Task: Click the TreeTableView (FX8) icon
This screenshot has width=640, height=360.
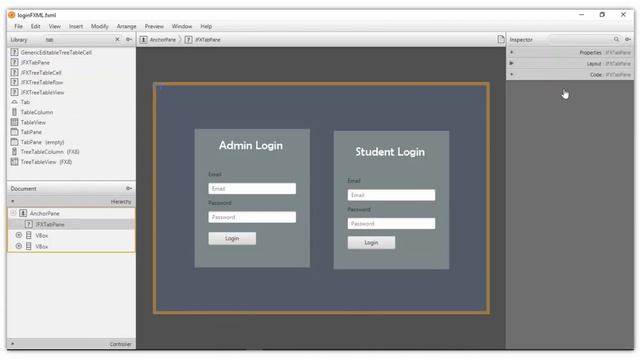Action: point(14,162)
